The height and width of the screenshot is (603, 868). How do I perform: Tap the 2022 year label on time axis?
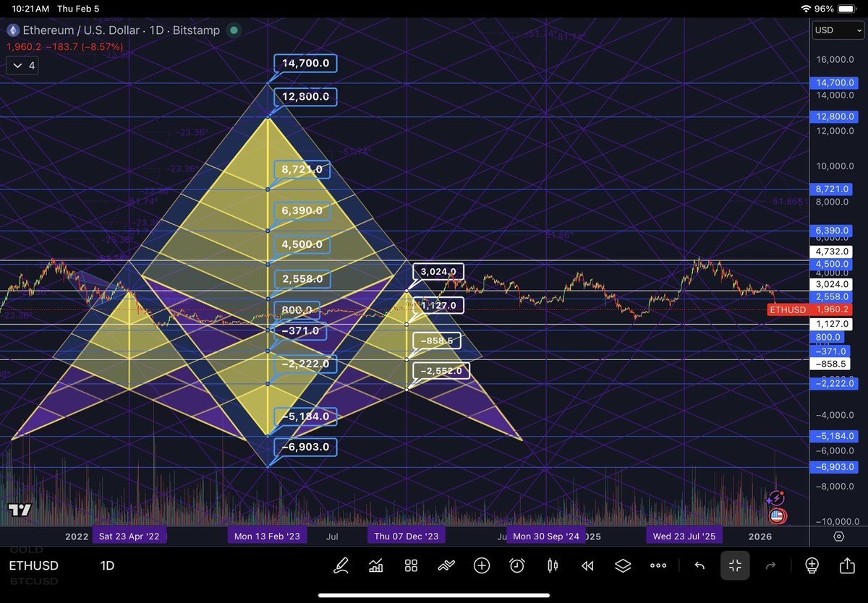click(76, 536)
